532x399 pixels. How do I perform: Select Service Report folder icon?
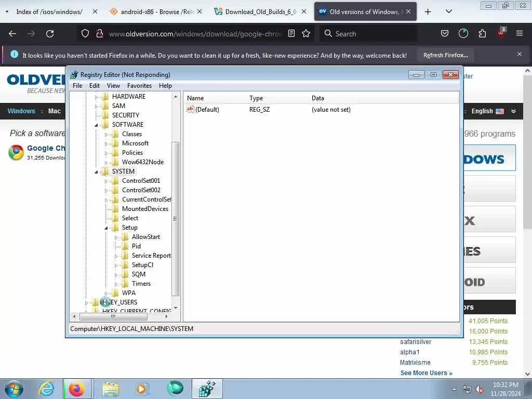coord(125,256)
